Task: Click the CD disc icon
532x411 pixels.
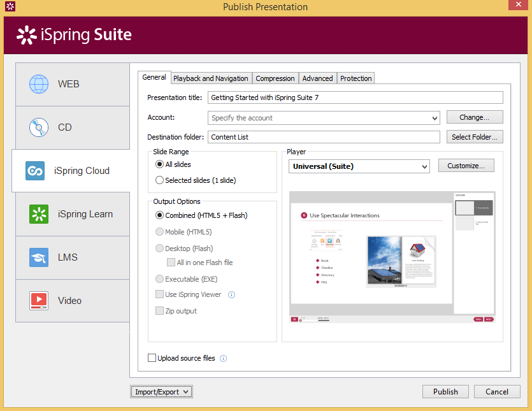Action: [39, 127]
